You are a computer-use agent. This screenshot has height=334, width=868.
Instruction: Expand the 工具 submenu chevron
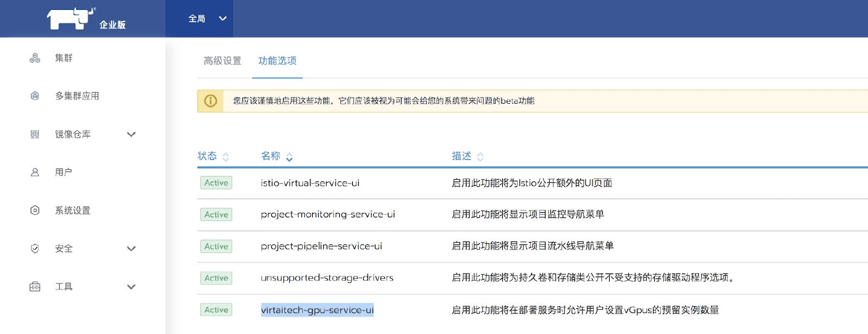[x=131, y=287]
